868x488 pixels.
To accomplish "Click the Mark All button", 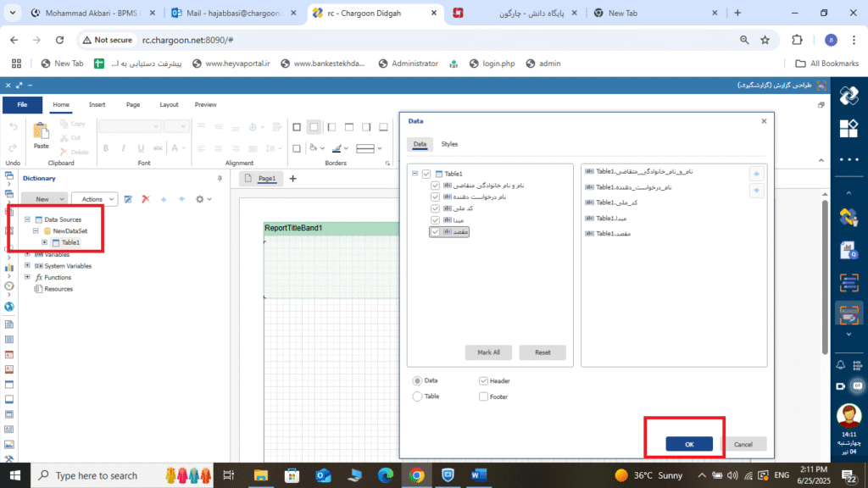I will pyautogui.click(x=488, y=352).
